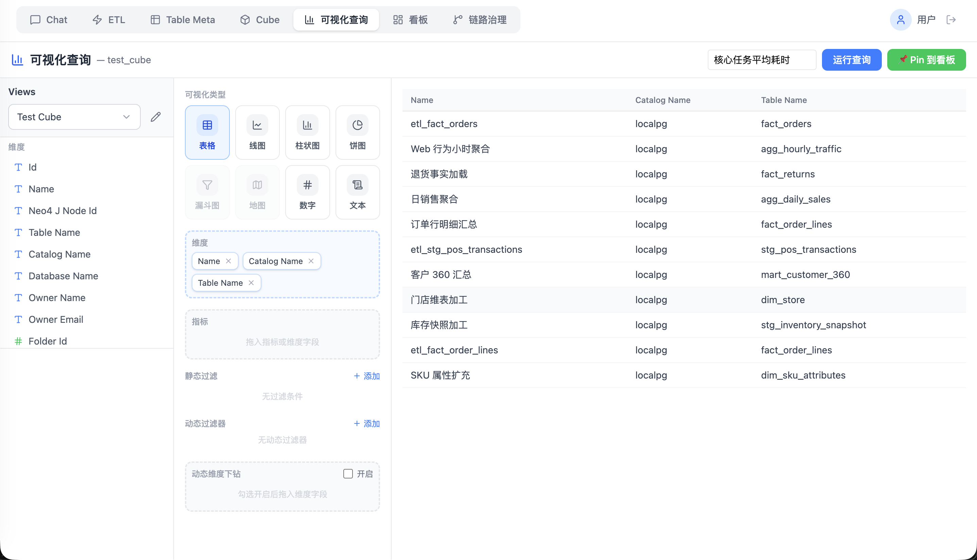Image resolution: width=977 pixels, height=560 pixels.
Task: Open the ETL tab
Action: pos(109,20)
